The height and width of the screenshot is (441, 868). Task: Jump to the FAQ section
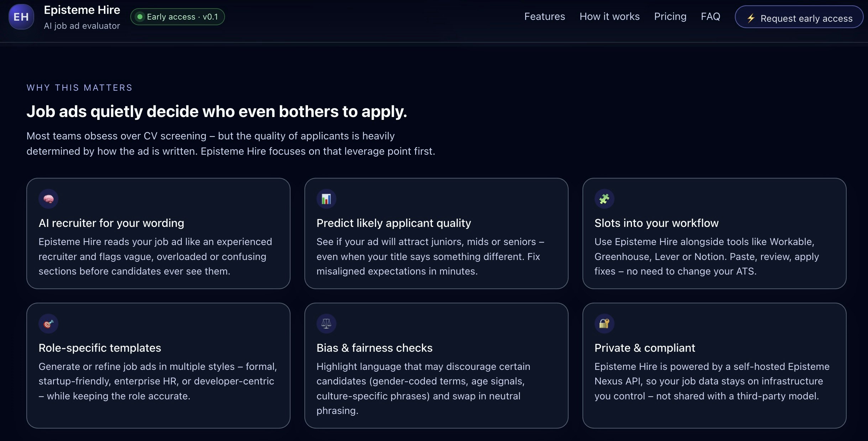(x=710, y=16)
